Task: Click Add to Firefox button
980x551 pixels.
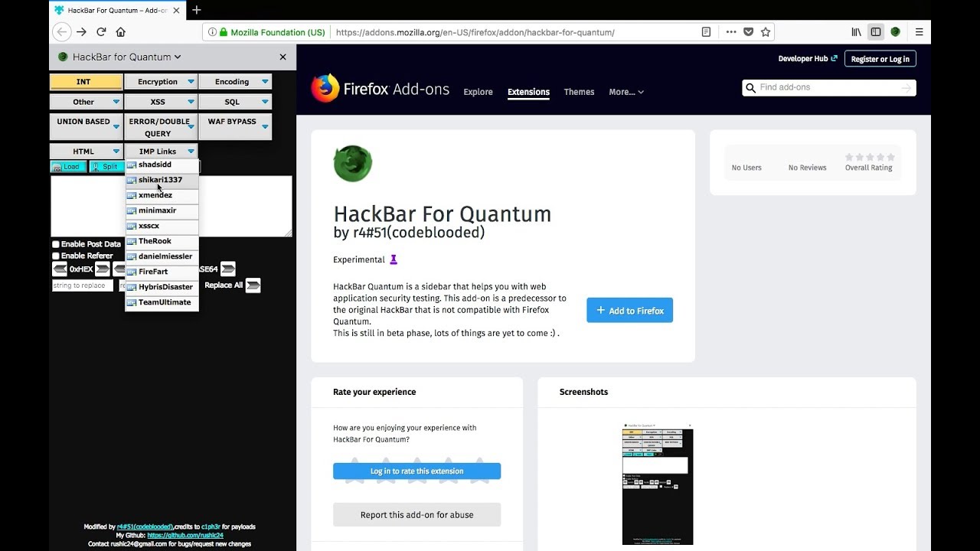Action: (629, 310)
